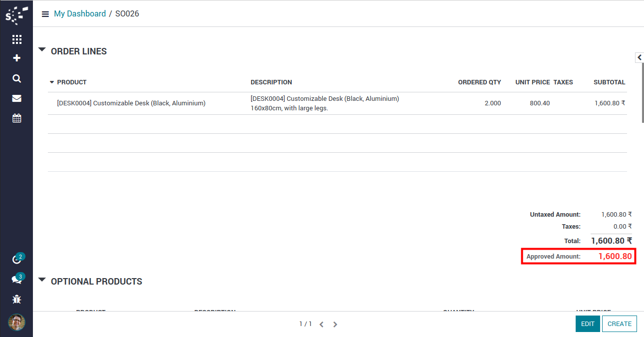Open search using magnifier icon
The image size is (644, 337).
coord(16,78)
